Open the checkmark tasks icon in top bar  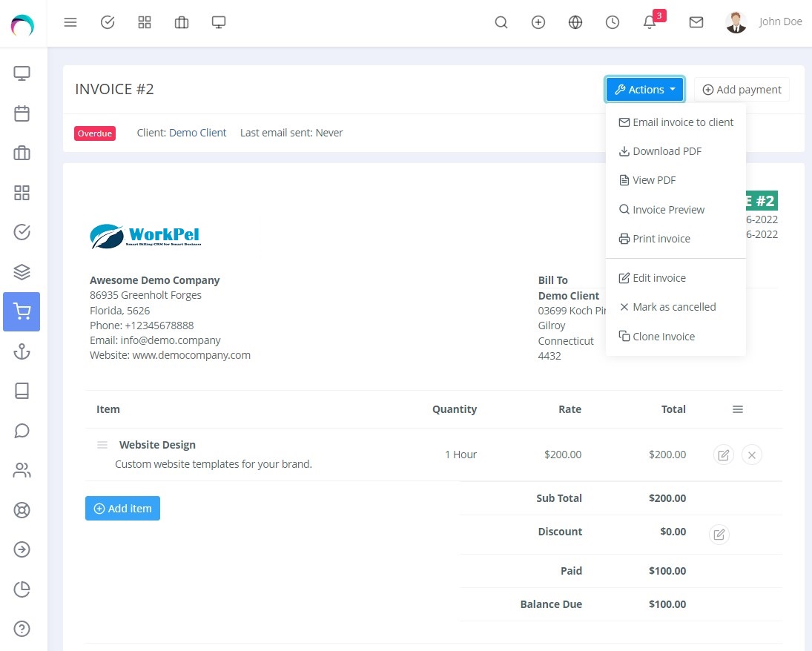tap(108, 22)
